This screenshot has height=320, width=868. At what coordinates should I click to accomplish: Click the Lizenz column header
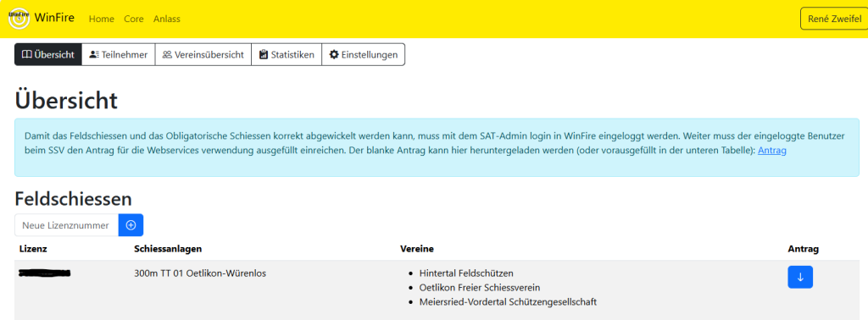coord(33,249)
